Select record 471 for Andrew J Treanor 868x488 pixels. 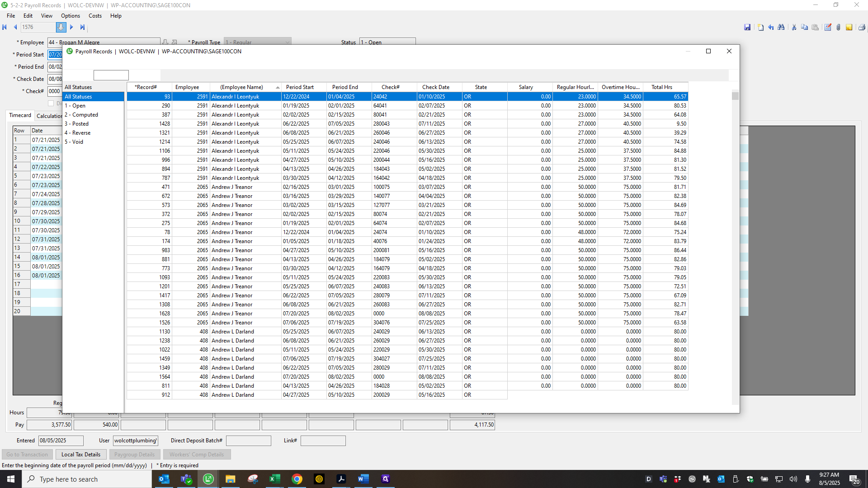pos(407,187)
